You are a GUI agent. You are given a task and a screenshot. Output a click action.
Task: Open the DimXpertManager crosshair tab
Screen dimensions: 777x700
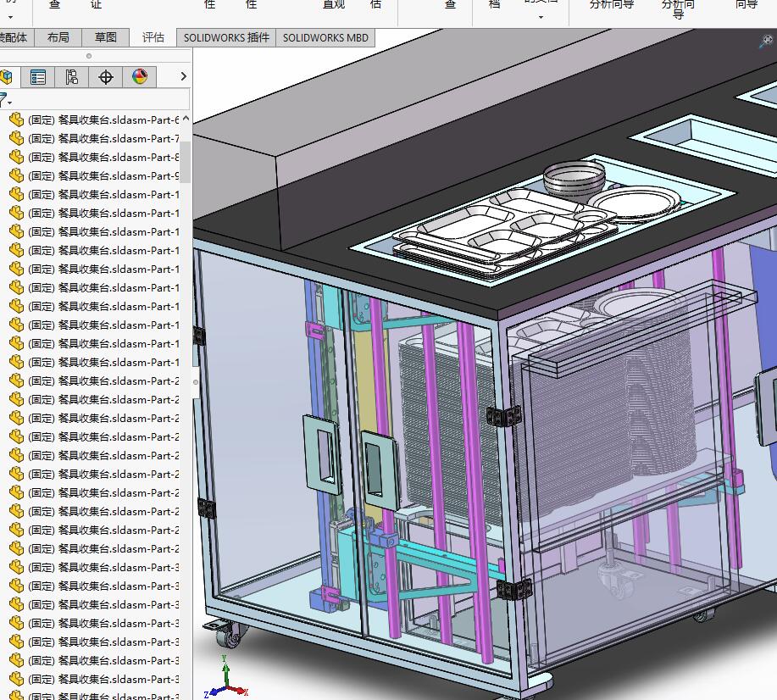[x=106, y=77]
